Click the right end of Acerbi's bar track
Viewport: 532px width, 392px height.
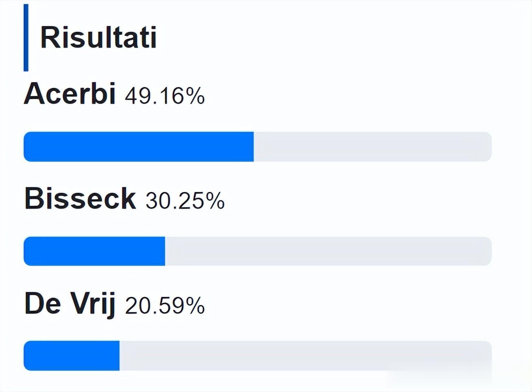tap(488, 147)
